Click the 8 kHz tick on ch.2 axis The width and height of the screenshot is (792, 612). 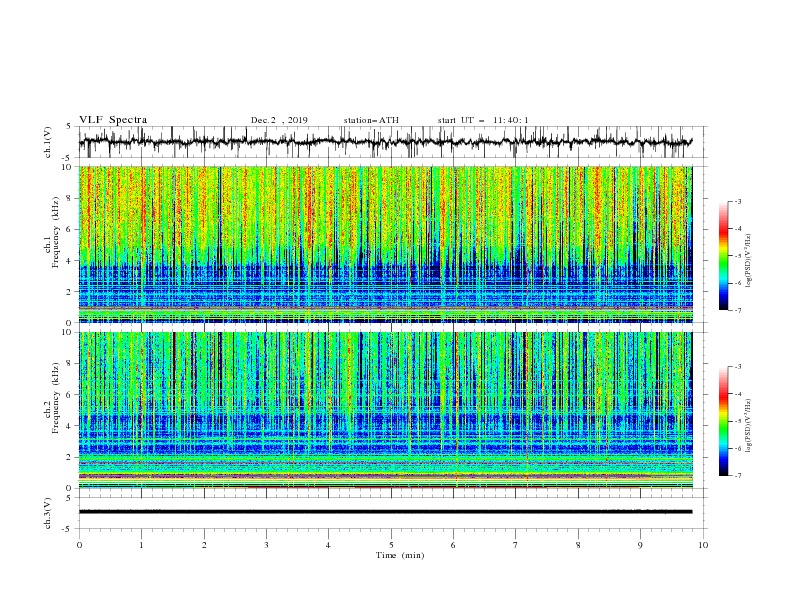click(x=70, y=364)
